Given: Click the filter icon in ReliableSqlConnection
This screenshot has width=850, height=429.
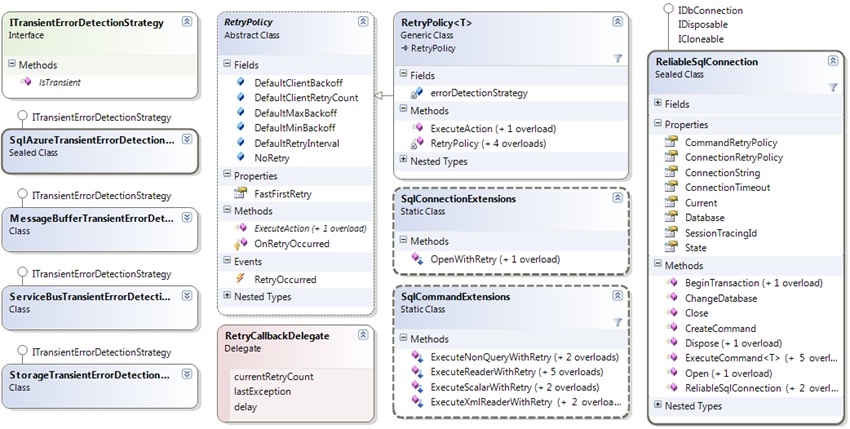Looking at the screenshot, I should (x=833, y=87).
